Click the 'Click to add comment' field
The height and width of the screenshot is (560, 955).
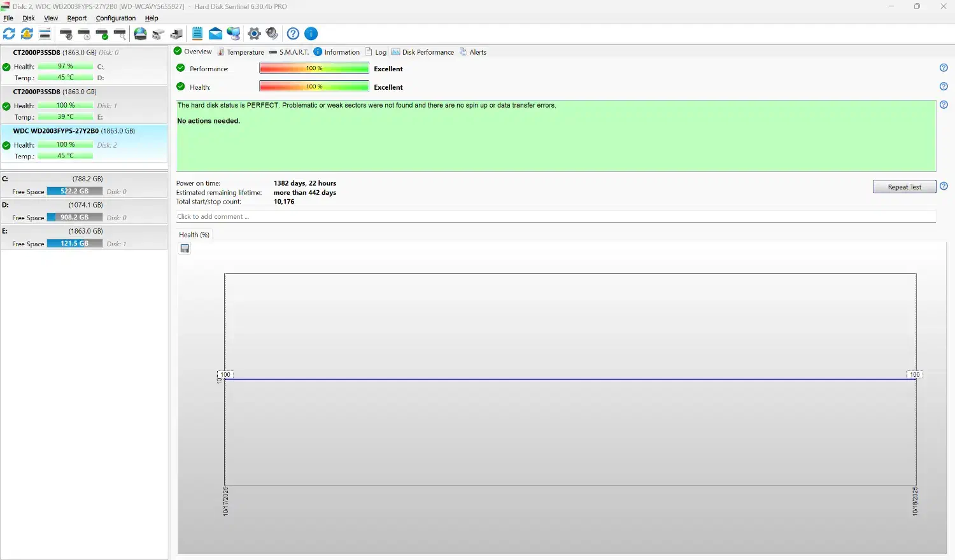pyautogui.click(x=555, y=217)
